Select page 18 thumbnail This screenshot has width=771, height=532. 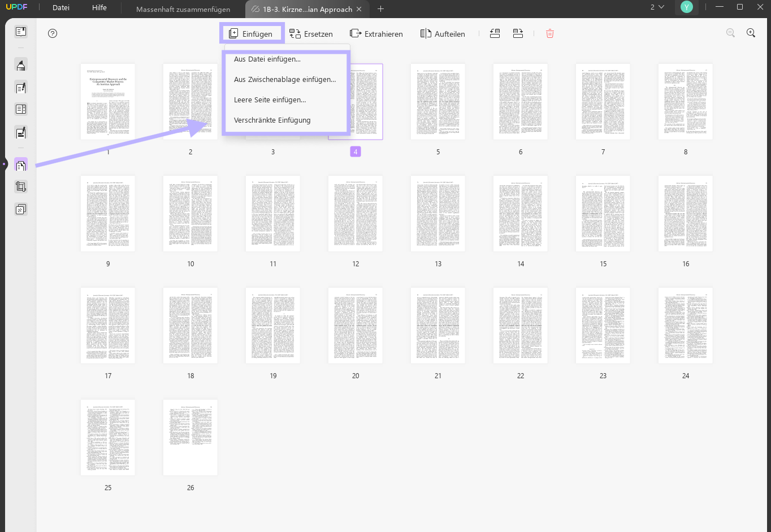[190, 325]
